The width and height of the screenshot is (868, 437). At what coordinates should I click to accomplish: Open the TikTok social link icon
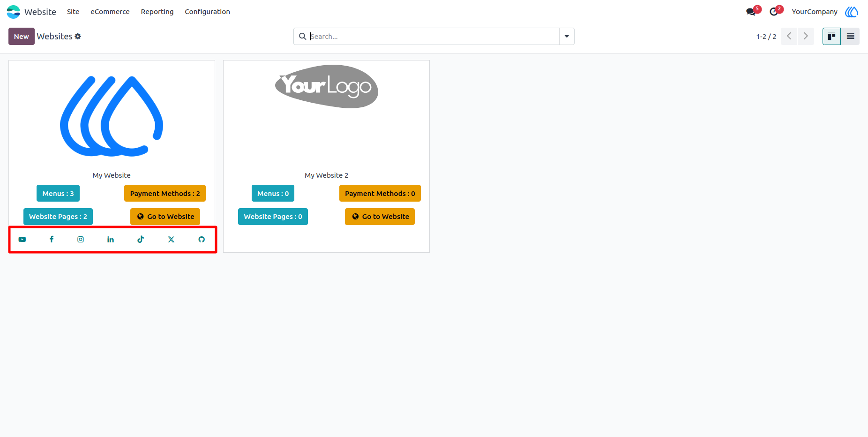141,240
